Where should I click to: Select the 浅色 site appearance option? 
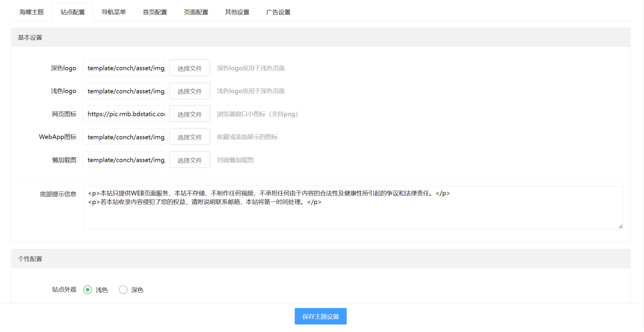[x=89, y=290]
